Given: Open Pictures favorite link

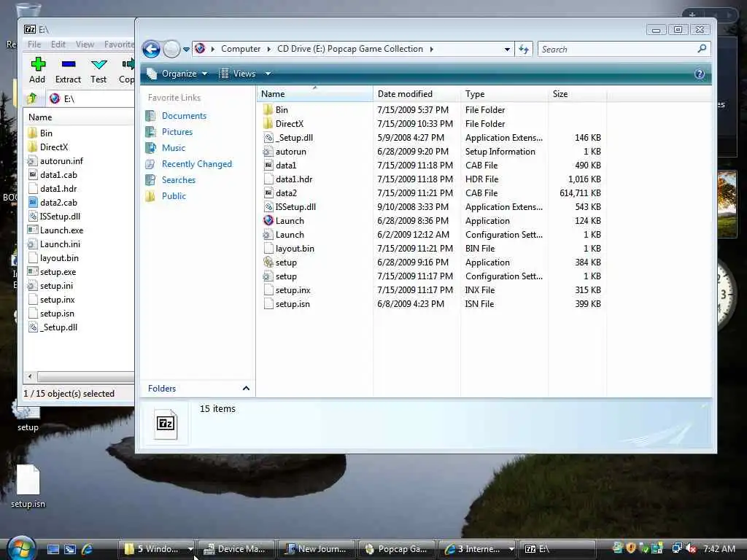Looking at the screenshot, I should tap(177, 132).
